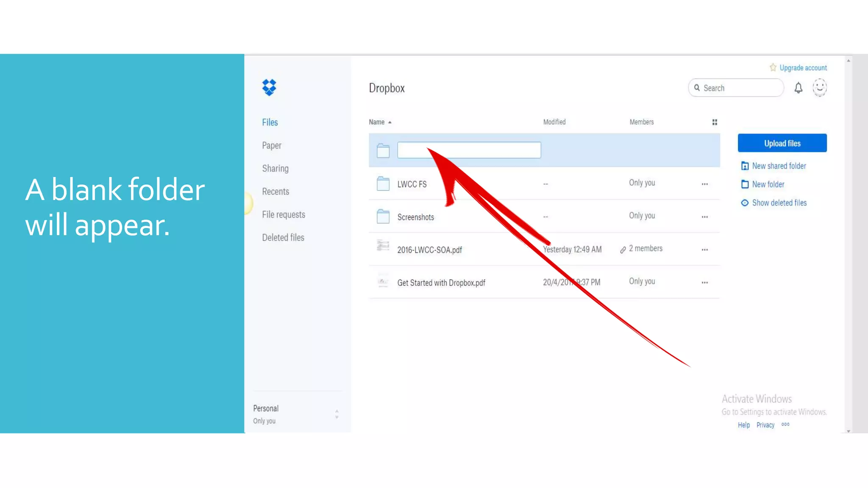
Task: Click New shared folder link
Action: click(x=779, y=166)
